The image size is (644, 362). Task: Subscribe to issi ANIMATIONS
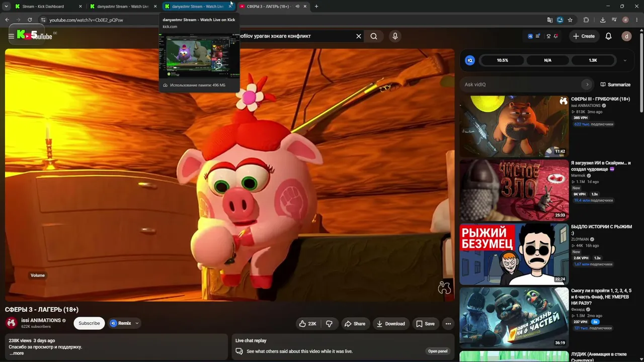tap(89, 324)
